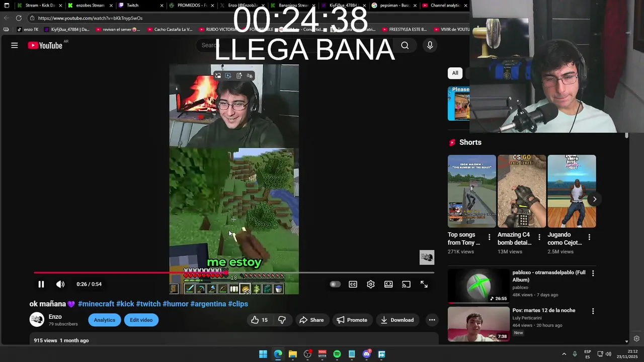Open the Enzo channel name link
Viewport: 644px width, 362px height.
[x=55, y=317]
